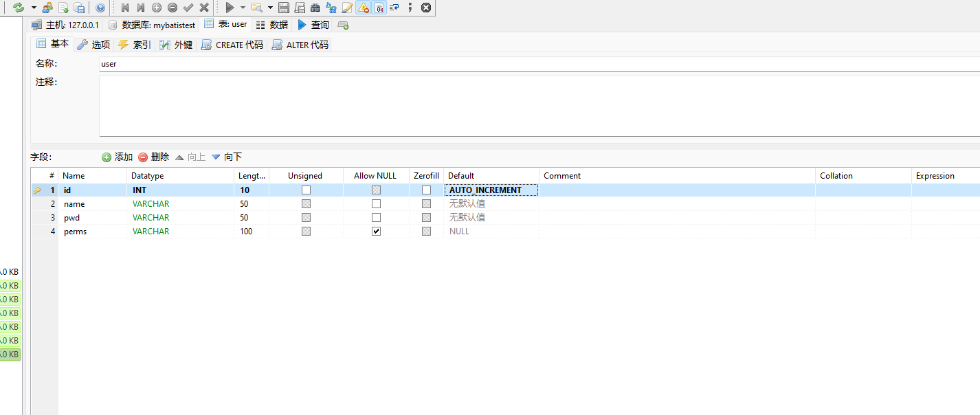Open the CREATE 代码 sub-tab
980x415 pixels.
point(232,45)
